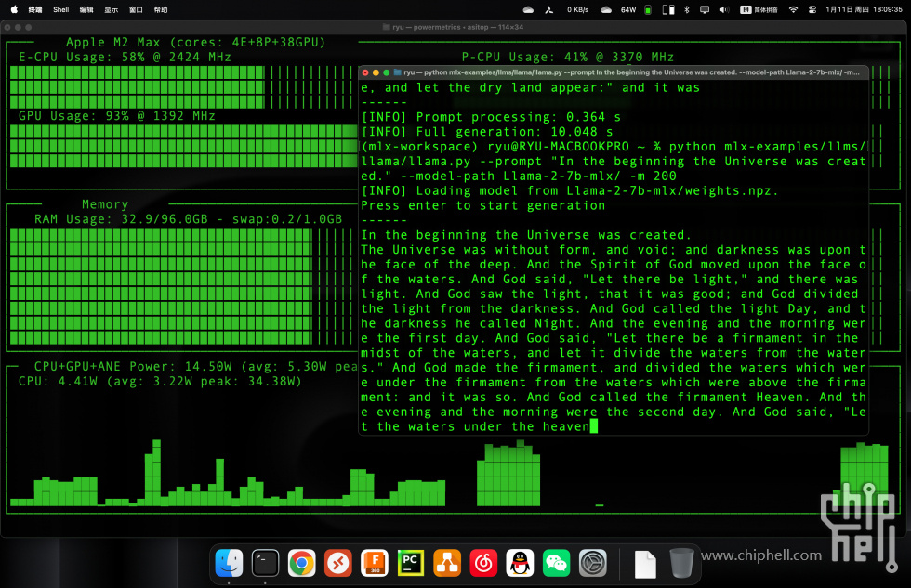This screenshot has width=911, height=588.
Task: Open the Trash in the dock
Action: pyautogui.click(x=681, y=563)
